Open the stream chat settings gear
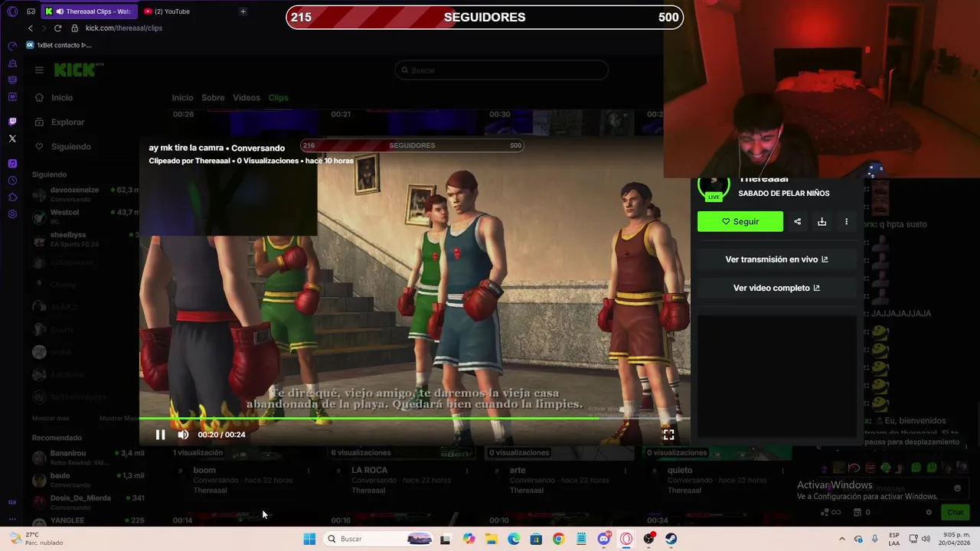 pos(929,513)
